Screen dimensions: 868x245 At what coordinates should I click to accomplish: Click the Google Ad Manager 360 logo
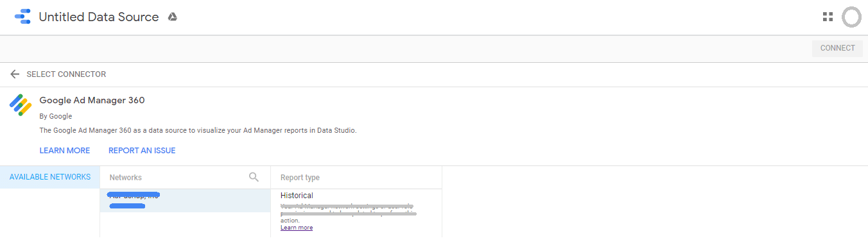click(21, 105)
